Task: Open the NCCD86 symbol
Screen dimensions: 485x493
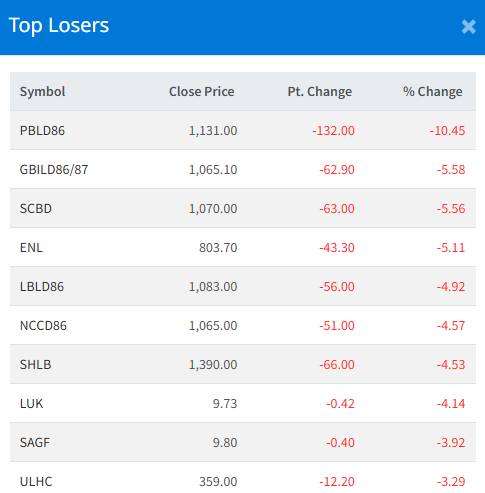Action: (43, 325)
